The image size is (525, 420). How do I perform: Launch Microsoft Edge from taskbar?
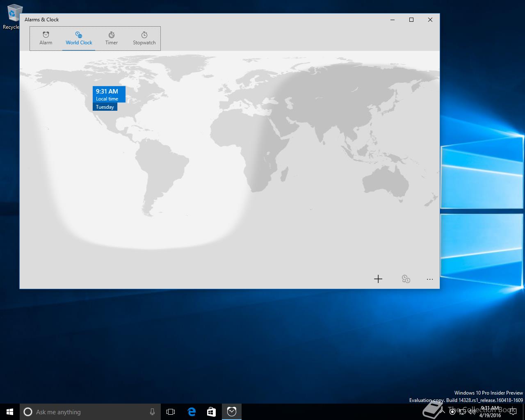click(x=192, y=412)
